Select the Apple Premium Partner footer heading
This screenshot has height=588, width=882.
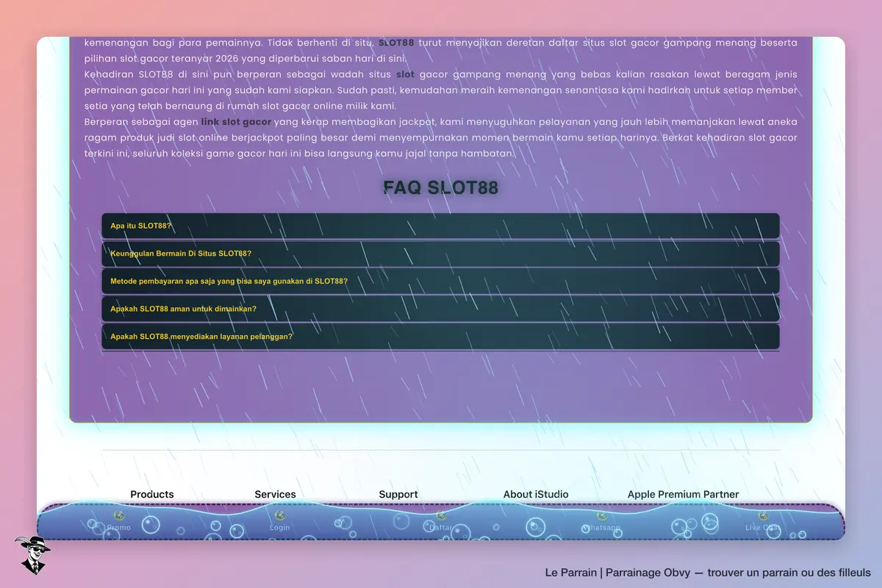pos(684,495)
